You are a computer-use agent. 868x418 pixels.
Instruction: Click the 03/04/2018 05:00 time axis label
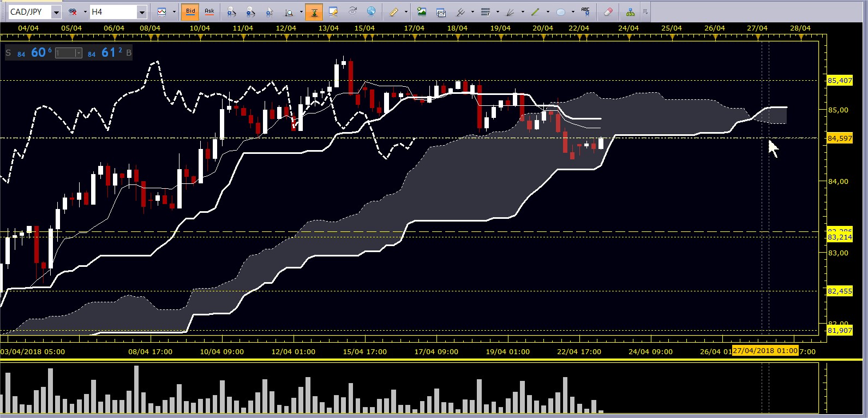(33, 351)
